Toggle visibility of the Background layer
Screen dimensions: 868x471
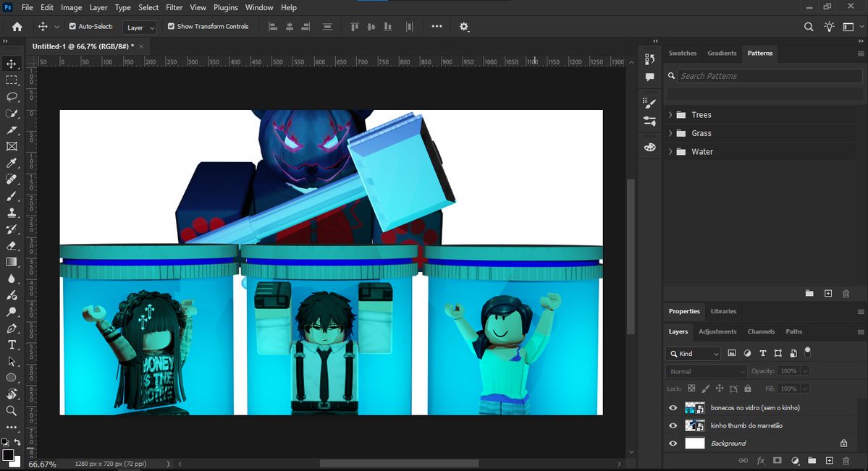point(673,444)
